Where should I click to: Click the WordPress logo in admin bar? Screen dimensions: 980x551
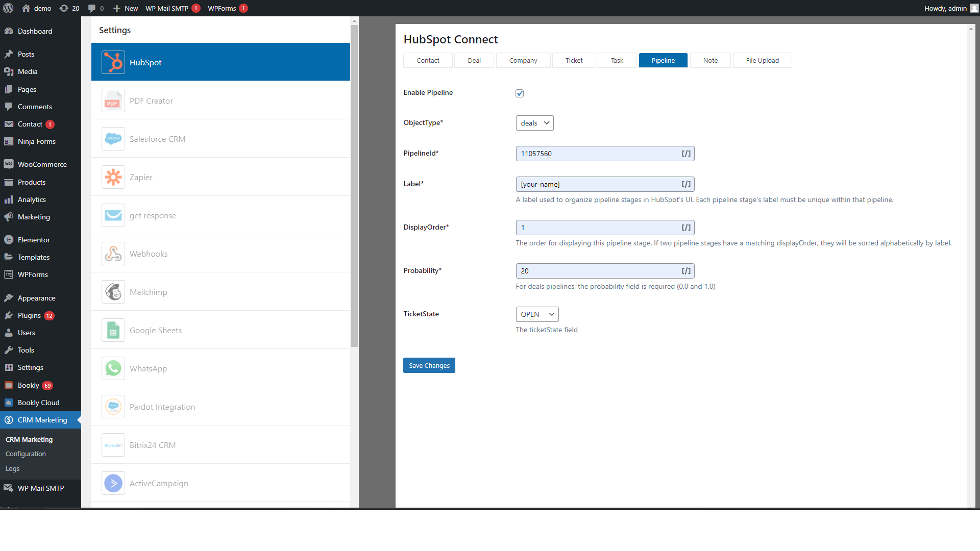point(8,8)
